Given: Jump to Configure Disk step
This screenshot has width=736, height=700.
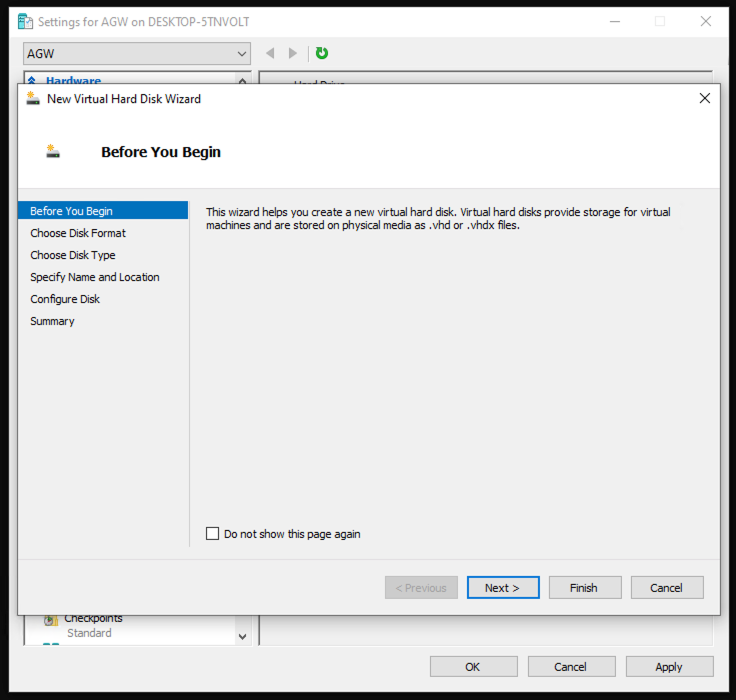Looking at the screenshot, I should (65, 299).
